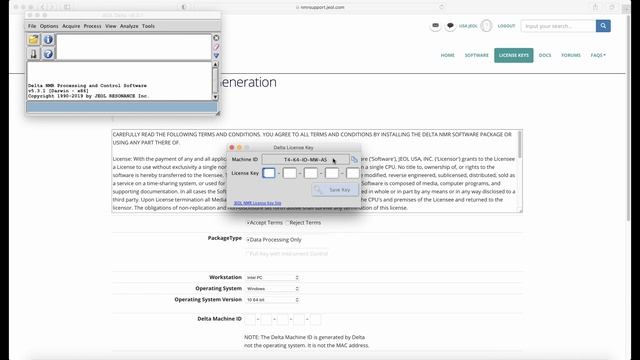The height and width of the screenshot is (360, 640).
Task: Click the mail icon in site header
Action: click(436, 26)
